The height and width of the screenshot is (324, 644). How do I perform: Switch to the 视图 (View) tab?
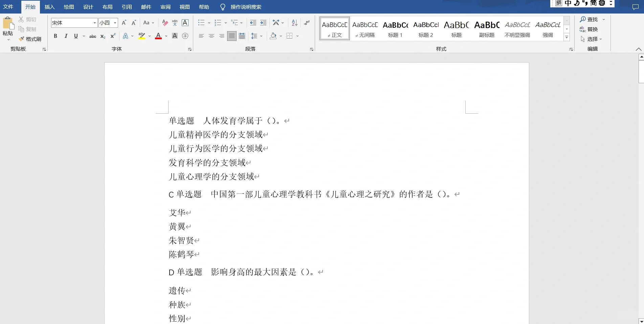click(184, 7)
